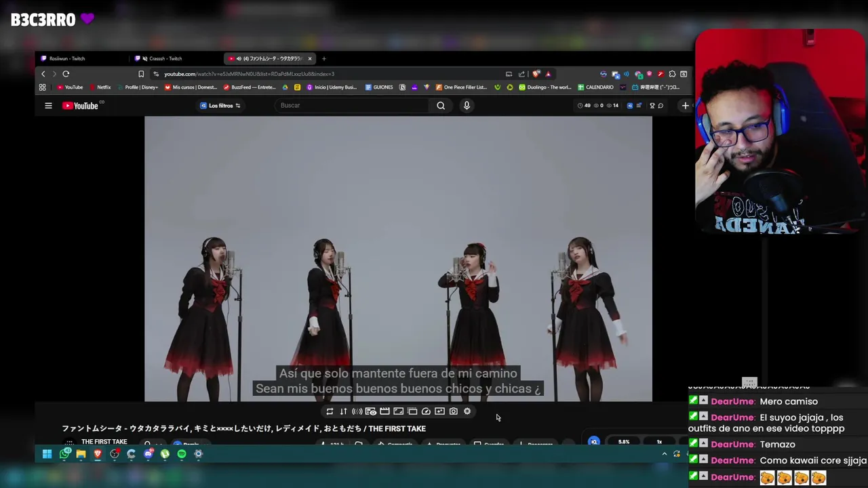Go to YouTube home via the logo
Viewport: 868px width, 488px height.
click(81, 106)
